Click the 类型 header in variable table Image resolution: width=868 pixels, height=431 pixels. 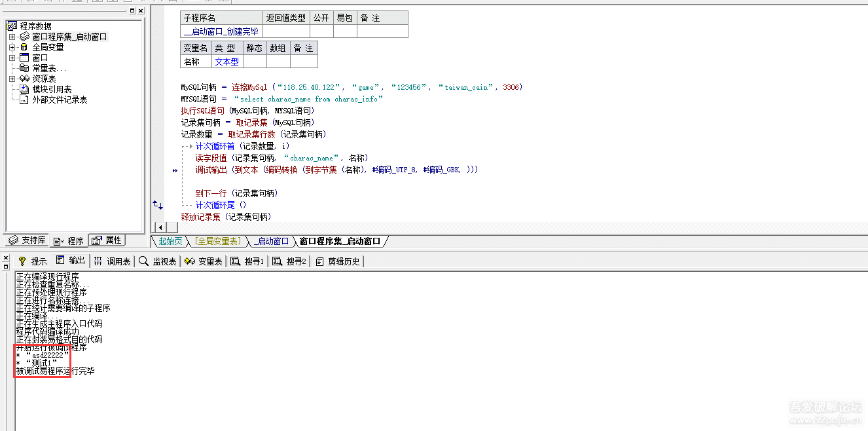pyautogui.click(x=227, y=48)
